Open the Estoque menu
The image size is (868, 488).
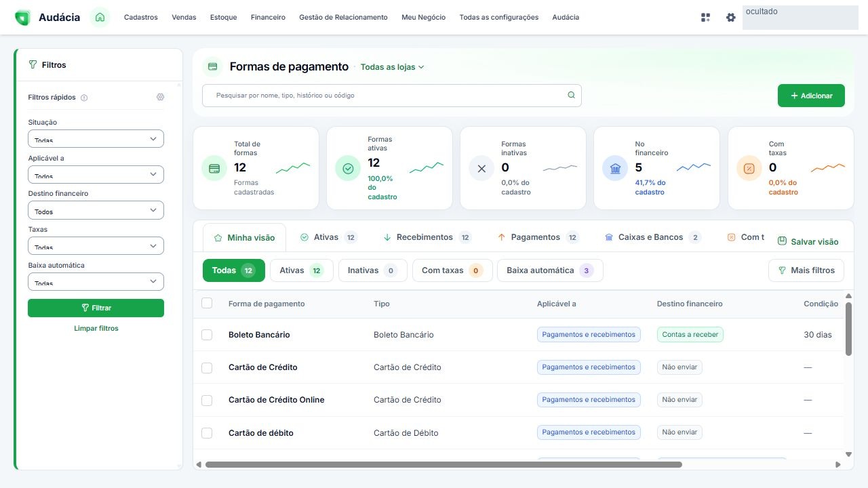point(224,18)
